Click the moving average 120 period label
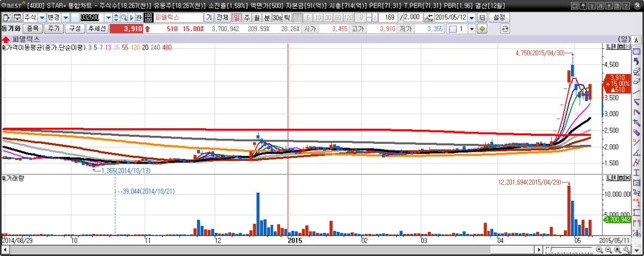644x256 pixels. [135, 48]
